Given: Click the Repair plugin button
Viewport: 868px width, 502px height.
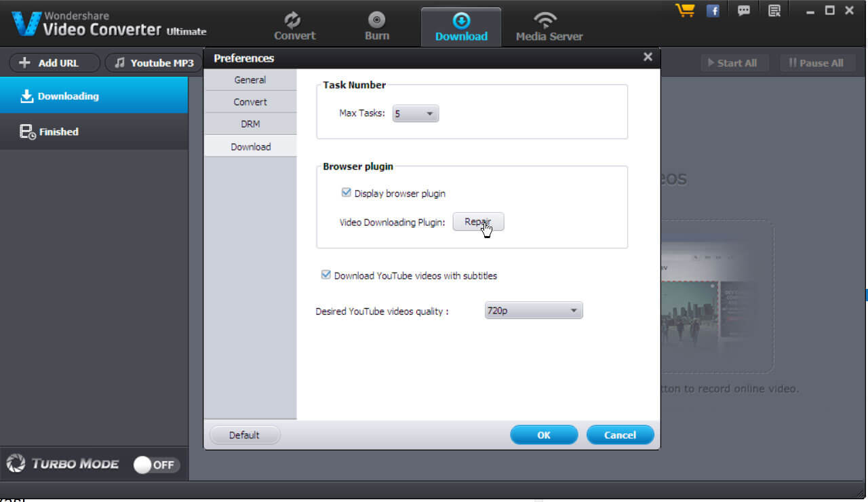Looking at the screenshot, I should (478, 222).
